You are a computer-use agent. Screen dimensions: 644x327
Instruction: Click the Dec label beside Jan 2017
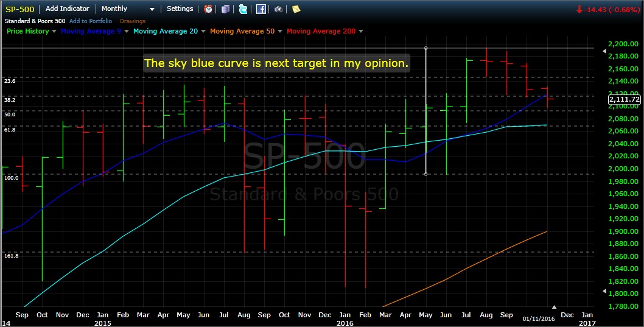pos(567,315)
